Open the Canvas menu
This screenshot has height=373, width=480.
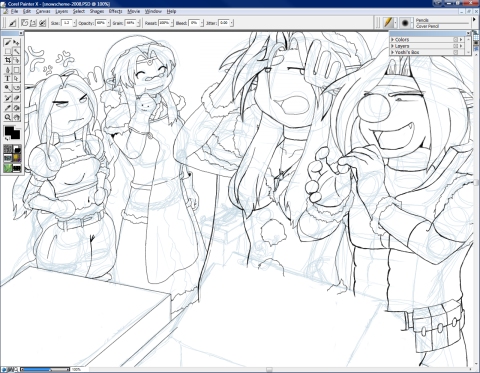pos(43,11)
